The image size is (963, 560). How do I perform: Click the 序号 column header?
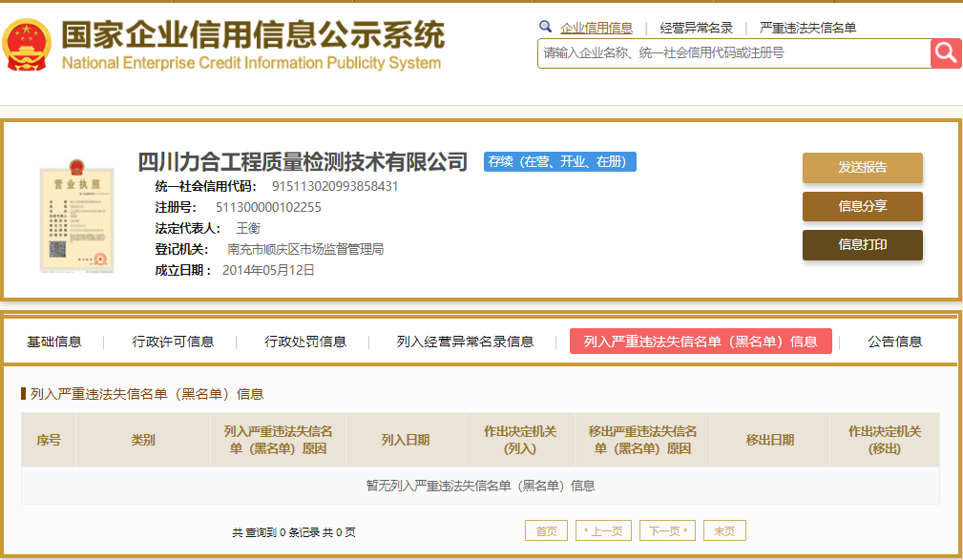click(49, 440)
